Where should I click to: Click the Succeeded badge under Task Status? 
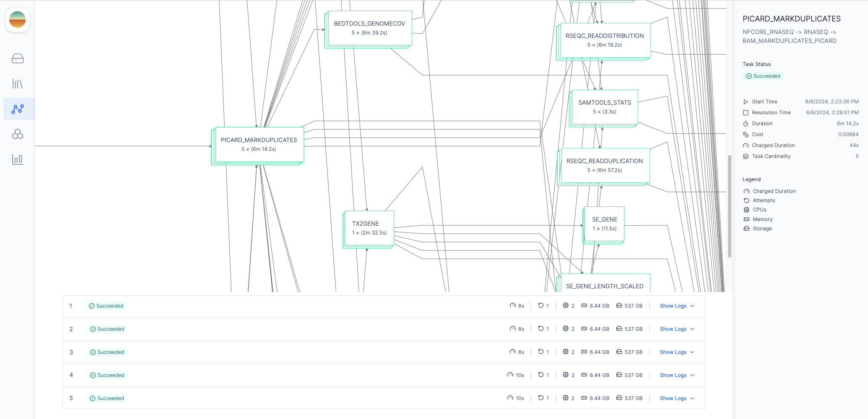pyautogui.click(x=763, y=76)
